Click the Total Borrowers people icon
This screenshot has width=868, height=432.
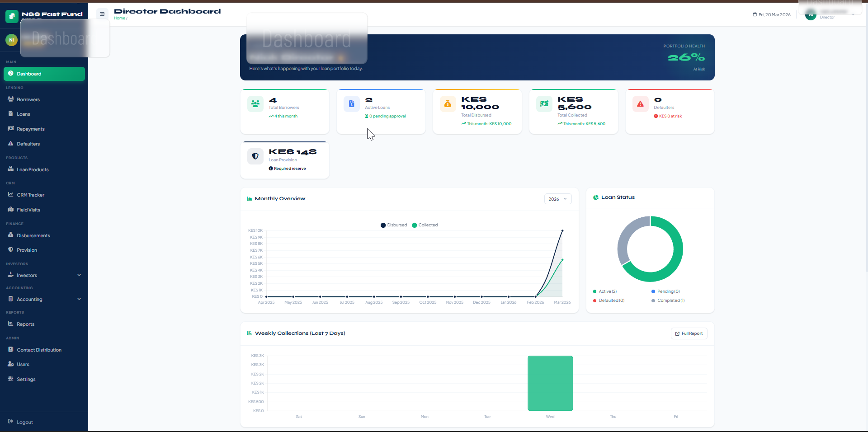255,103
